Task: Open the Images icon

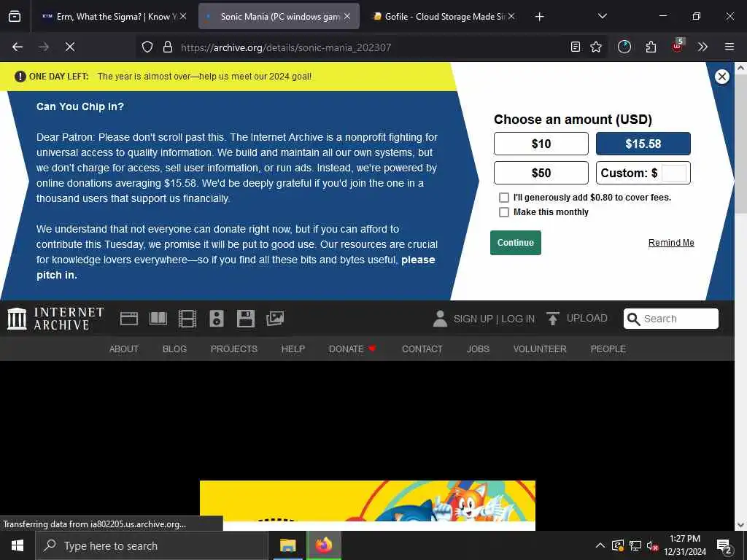Action: coord(275,319)
